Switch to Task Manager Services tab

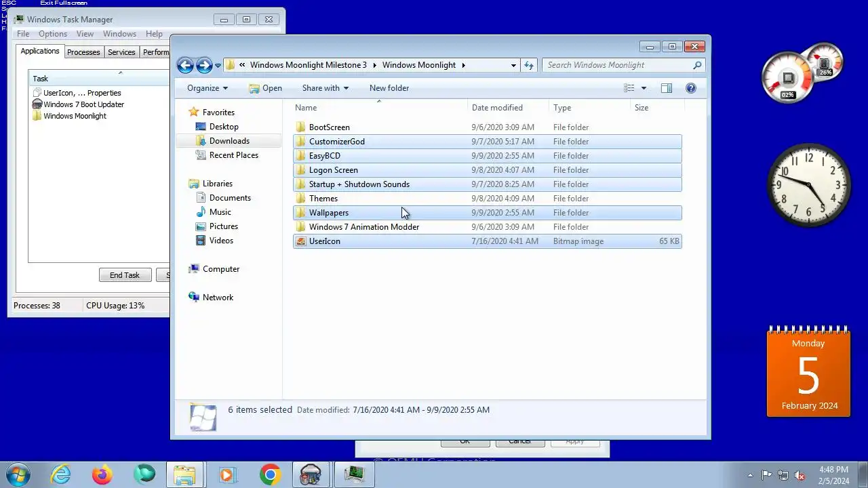[x=121, y=52]
